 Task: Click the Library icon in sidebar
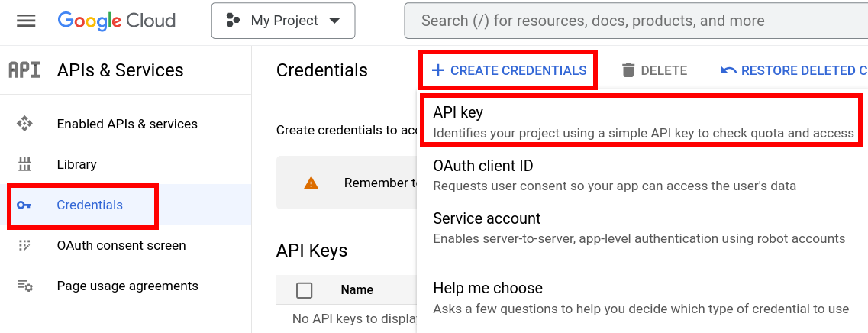click(x=25, y=164)
